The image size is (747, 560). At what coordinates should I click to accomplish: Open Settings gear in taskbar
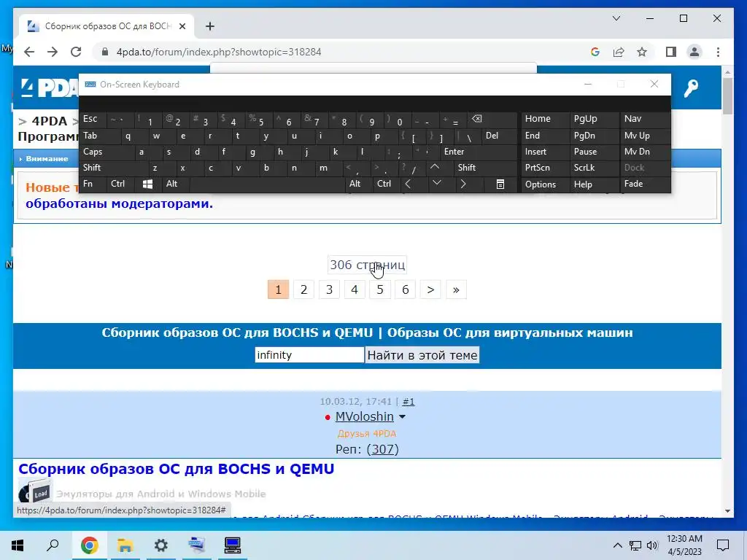(x=161, y=545)
